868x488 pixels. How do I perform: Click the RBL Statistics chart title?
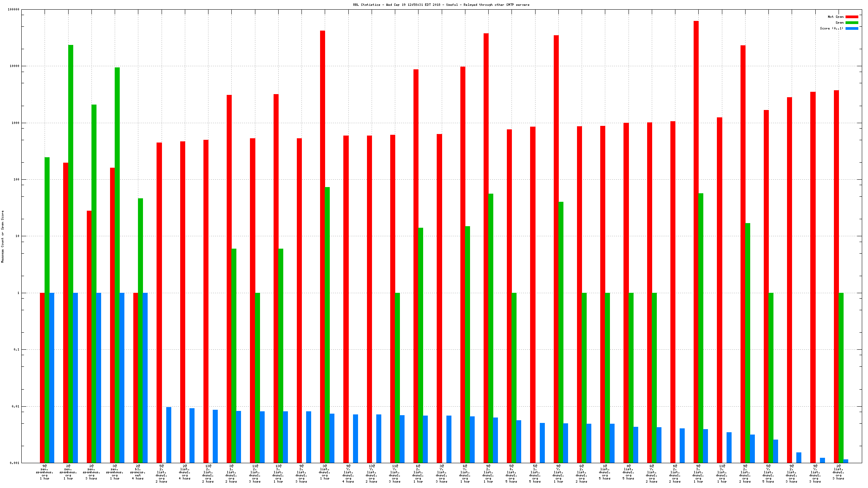click(x=441, y=5)
